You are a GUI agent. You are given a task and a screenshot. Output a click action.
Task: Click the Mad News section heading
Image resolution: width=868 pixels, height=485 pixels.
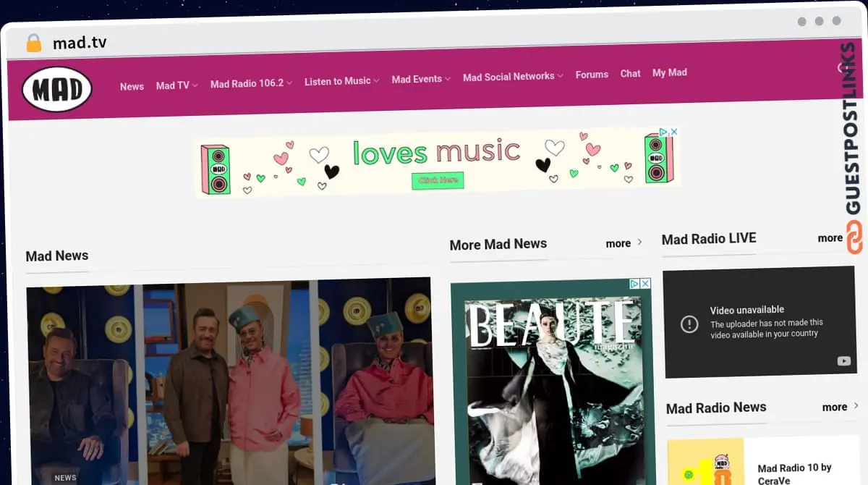pos(57,256)
